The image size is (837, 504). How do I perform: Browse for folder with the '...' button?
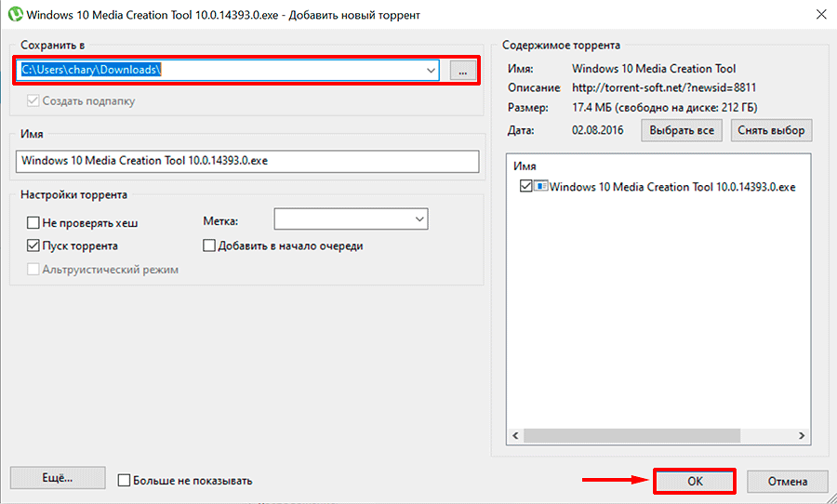[463, 71]
